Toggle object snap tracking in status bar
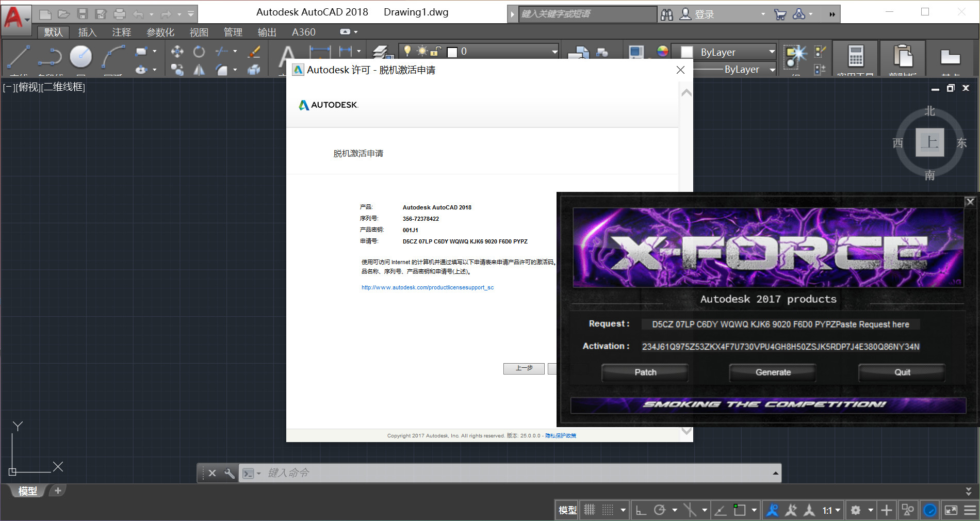This screenshot has height=521, width=980. 721,510
